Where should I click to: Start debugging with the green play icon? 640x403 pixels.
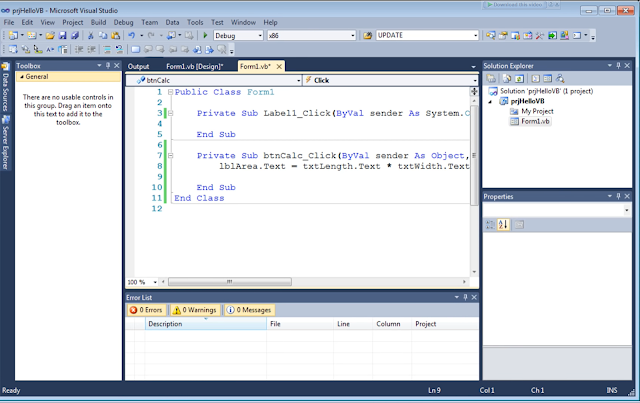[205, 36]
